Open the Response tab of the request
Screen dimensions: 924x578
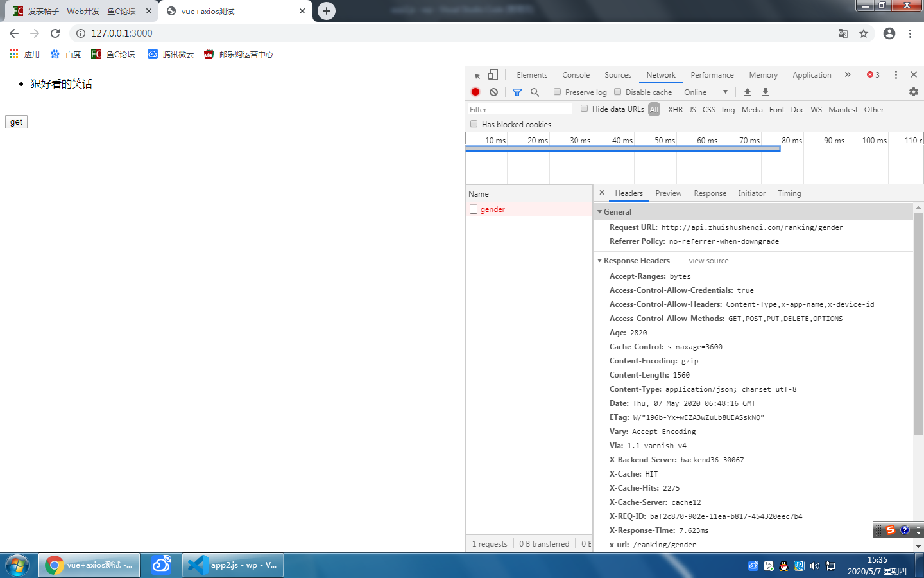point(710,193)
